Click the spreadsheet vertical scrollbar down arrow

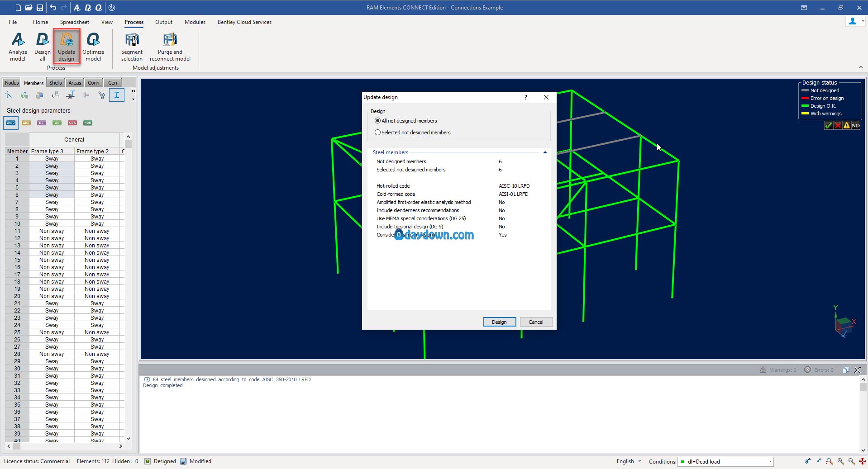[128, 438]
